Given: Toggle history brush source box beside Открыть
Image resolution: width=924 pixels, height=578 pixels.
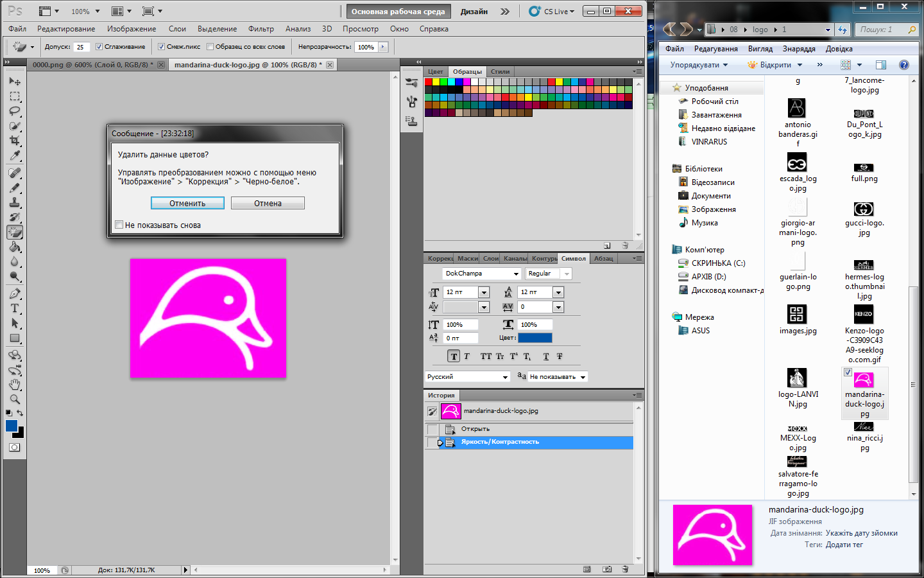Looking at the screenshot, I should tap(432, 429).
